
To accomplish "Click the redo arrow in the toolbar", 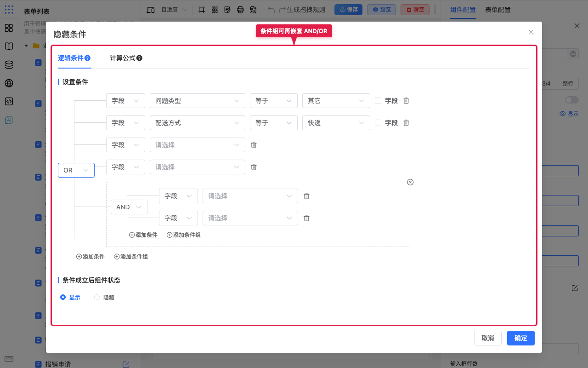I will (283, 10).
